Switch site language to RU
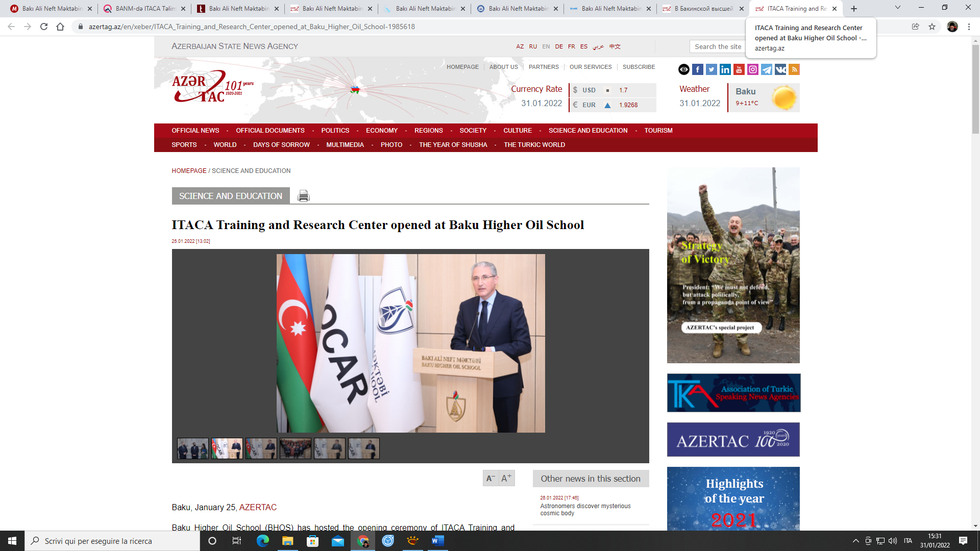The height and width of the screenshot is (551, 980). tap(533, 46)
